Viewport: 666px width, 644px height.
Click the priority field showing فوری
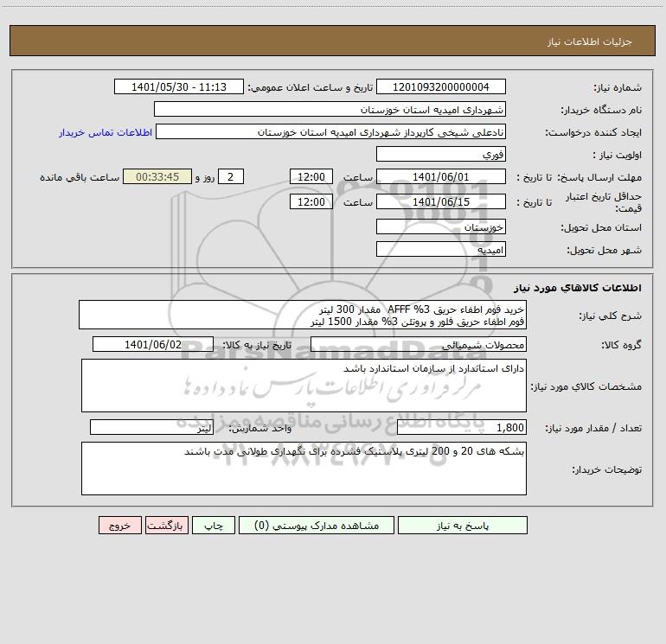point(441,154)
